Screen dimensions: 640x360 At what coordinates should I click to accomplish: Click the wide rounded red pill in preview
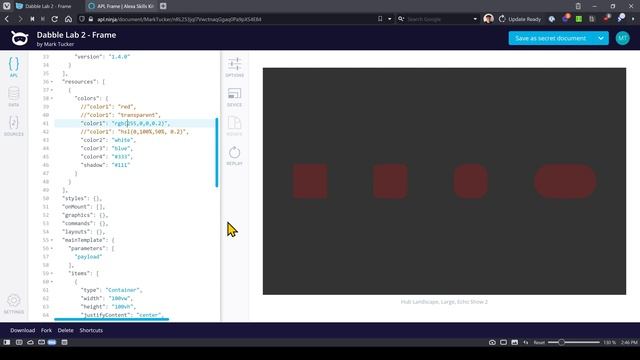coord(565,181)
